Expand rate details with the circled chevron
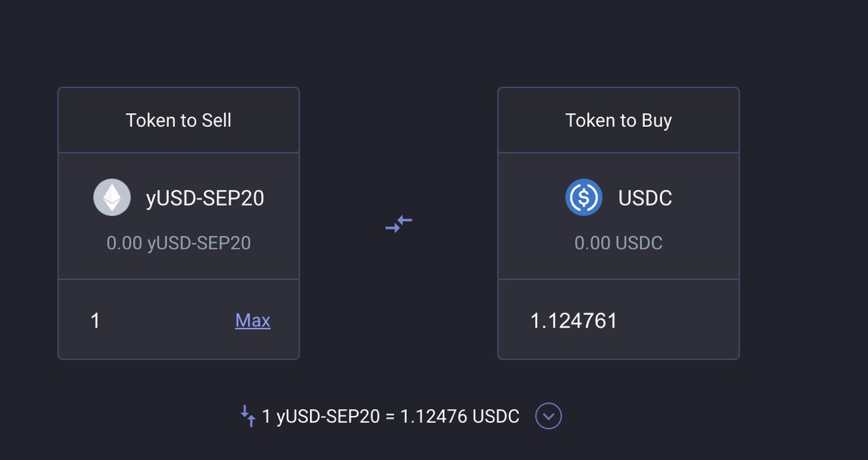 (x=549, y=416)
